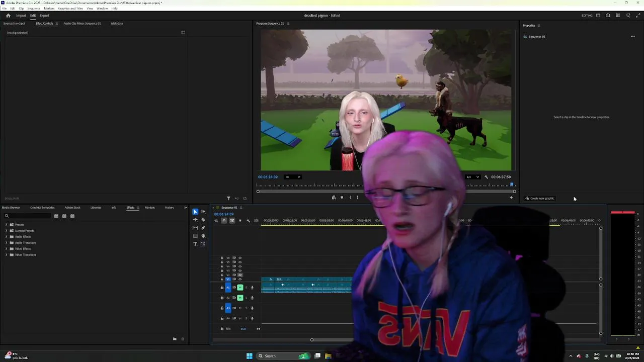Switch to the Metadata tab
Viewport: 644px width, 362px height.
pos(117,24)
